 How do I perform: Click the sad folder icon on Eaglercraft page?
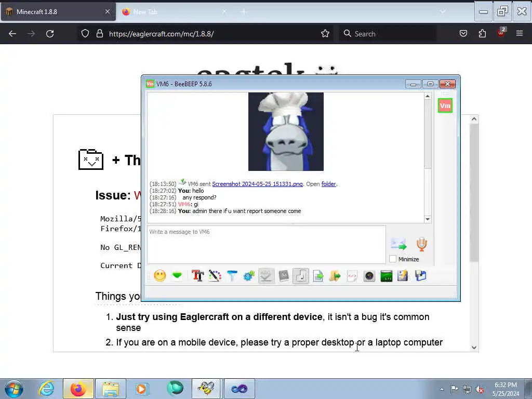pyautogui.click(x=90, y=159)
